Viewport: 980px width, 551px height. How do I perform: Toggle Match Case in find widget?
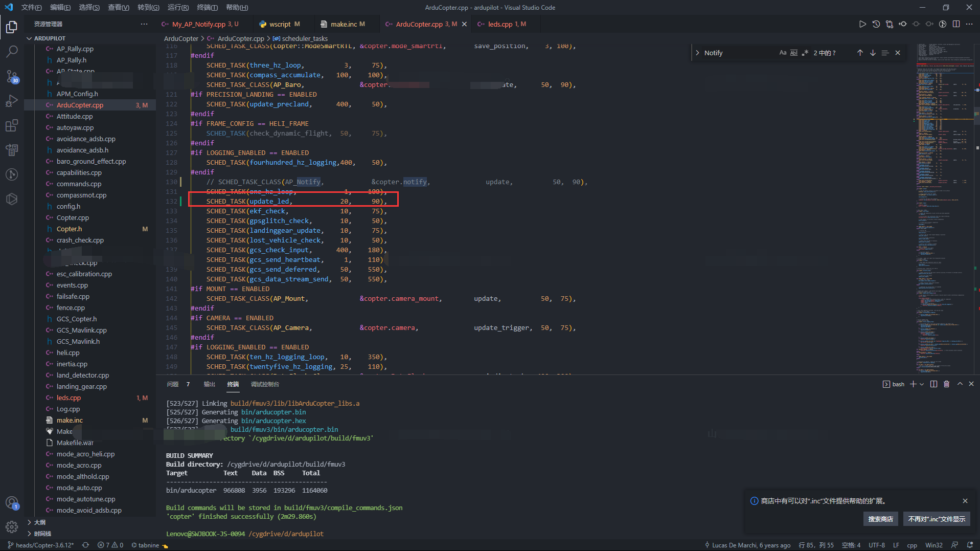pyautogui.click(x=783, y=53)
